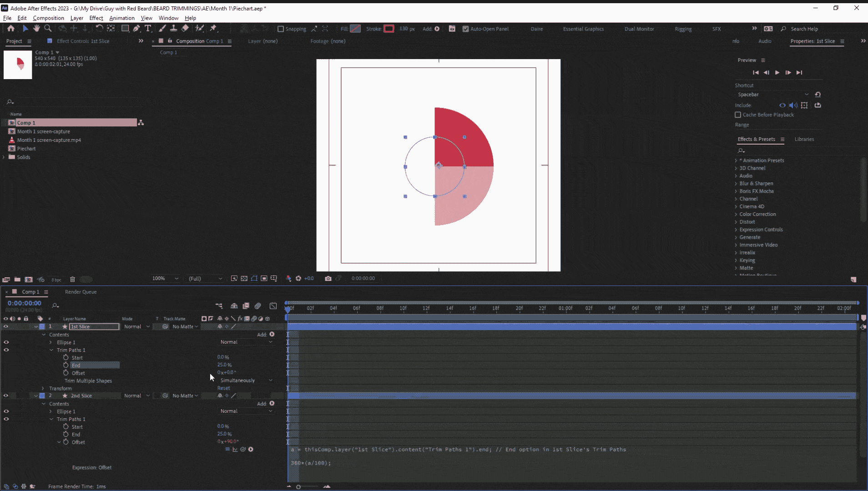This screenshot has width=868, height=491.
Task: Select the Rotation tool
Action: tap(99, 28)
